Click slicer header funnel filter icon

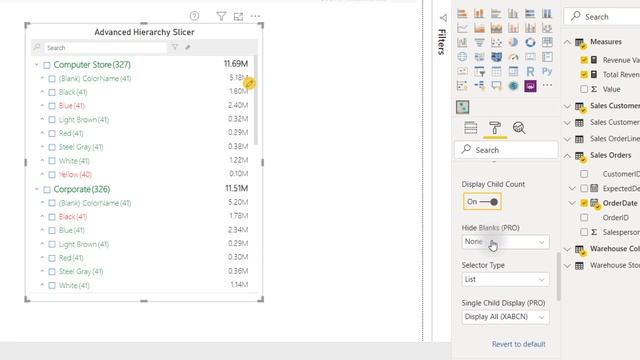click(x=175, y=47)
